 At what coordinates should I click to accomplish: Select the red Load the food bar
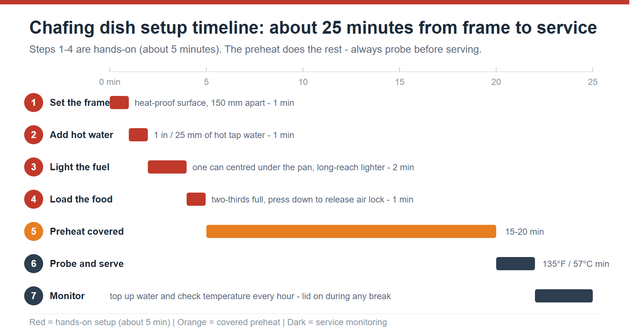click(196, 199)
